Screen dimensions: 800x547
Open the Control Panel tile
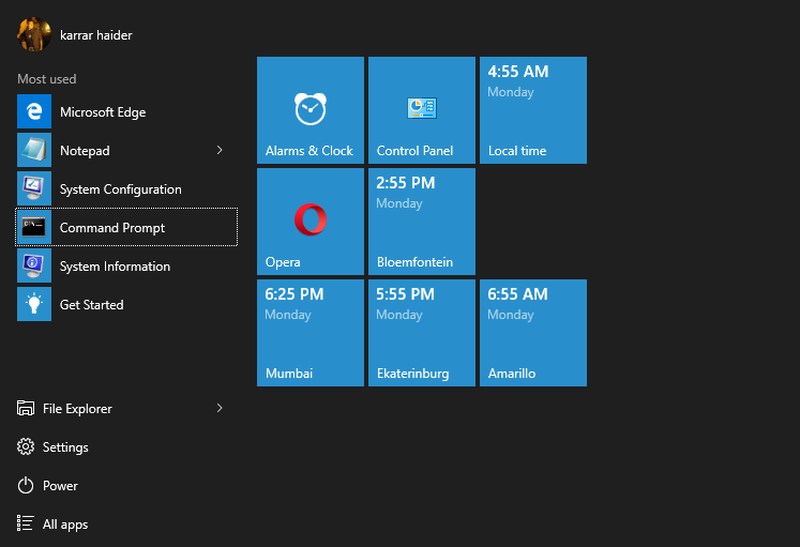coord(421,110)
